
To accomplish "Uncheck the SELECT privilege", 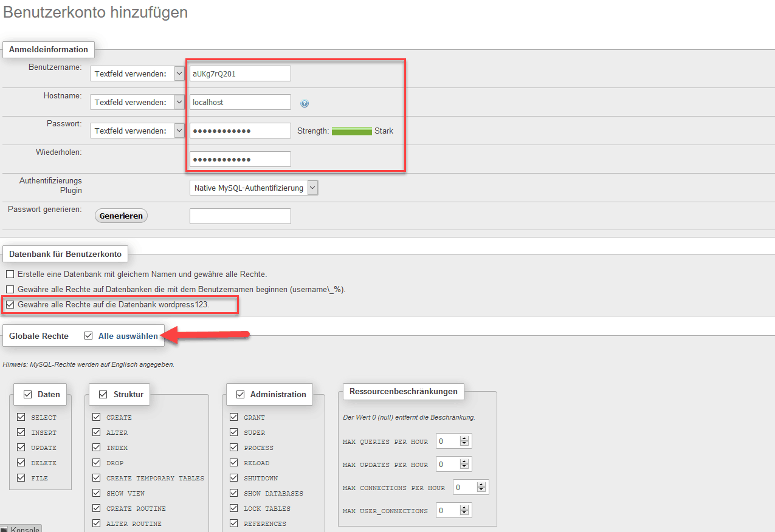I will (21, 417).
